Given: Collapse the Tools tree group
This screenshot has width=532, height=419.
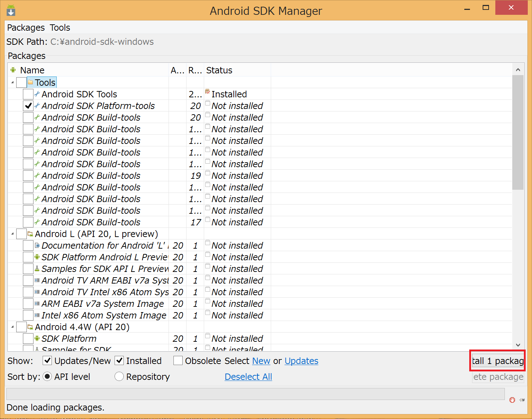Looking at the screenshot, I should click(13, 83).
